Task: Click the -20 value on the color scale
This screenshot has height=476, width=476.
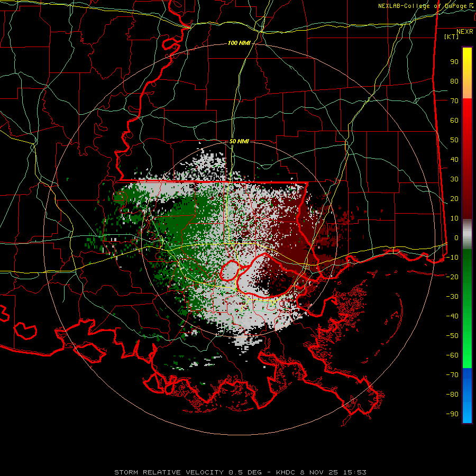Action: click(x=452, y=277)
